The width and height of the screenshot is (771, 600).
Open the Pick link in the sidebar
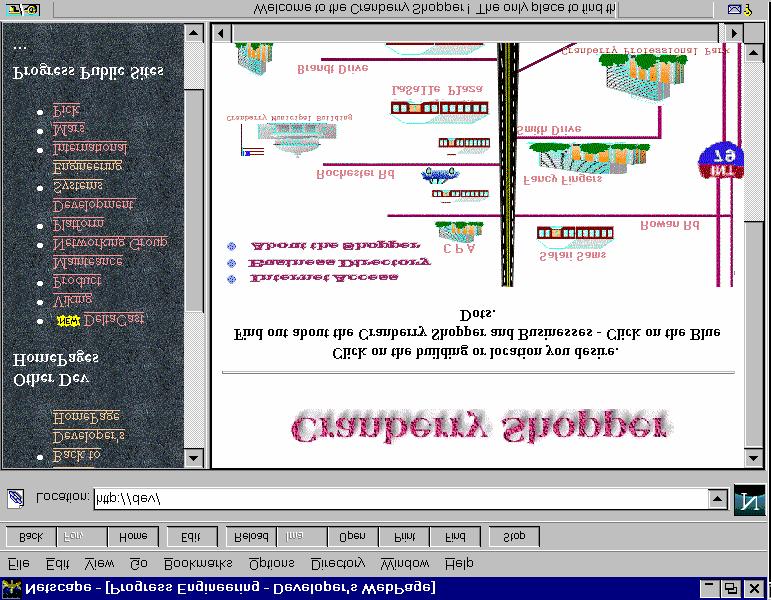click(x=66, y=110)
